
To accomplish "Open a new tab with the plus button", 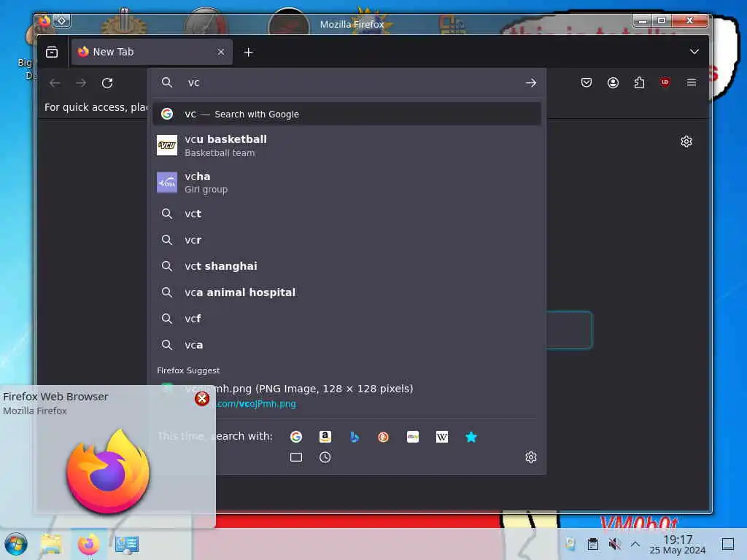I will (248, 52).
